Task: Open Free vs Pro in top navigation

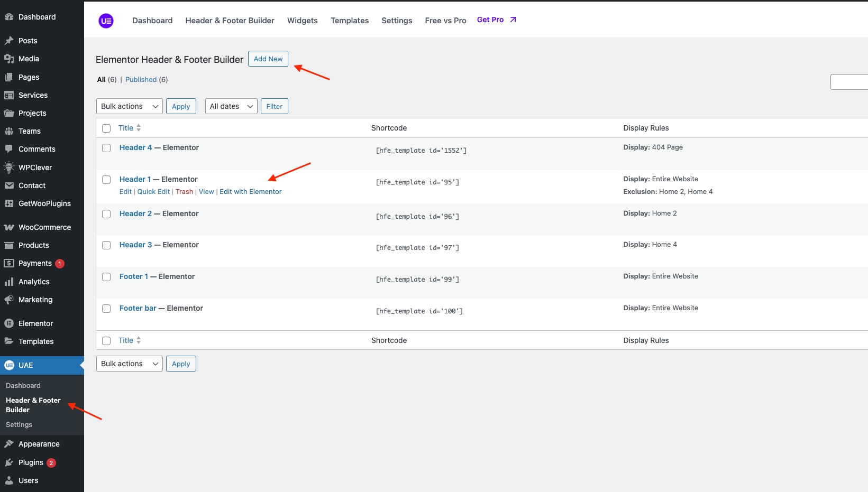Action: tap(445, 21)
